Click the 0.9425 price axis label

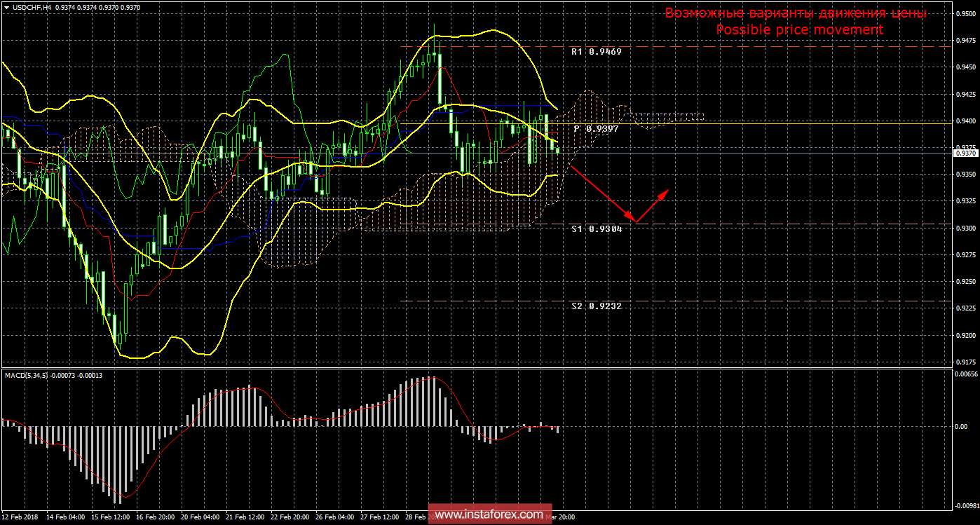pyautogui.click(x=966, y=94)
